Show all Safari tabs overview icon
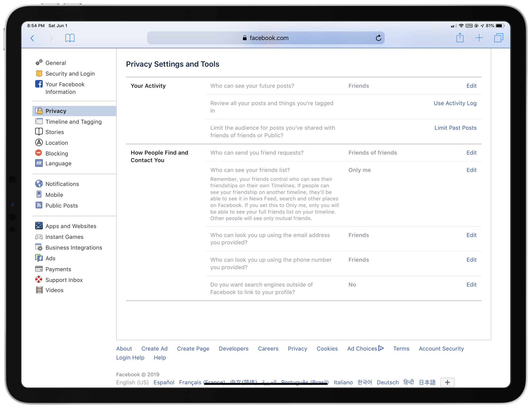532x409 pixels. pyautogui.click(x=499, y=38)
